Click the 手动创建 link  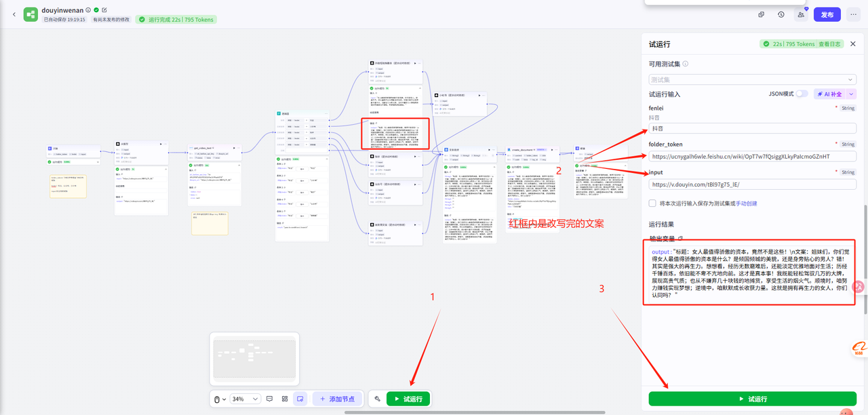[x=747, y=203]
